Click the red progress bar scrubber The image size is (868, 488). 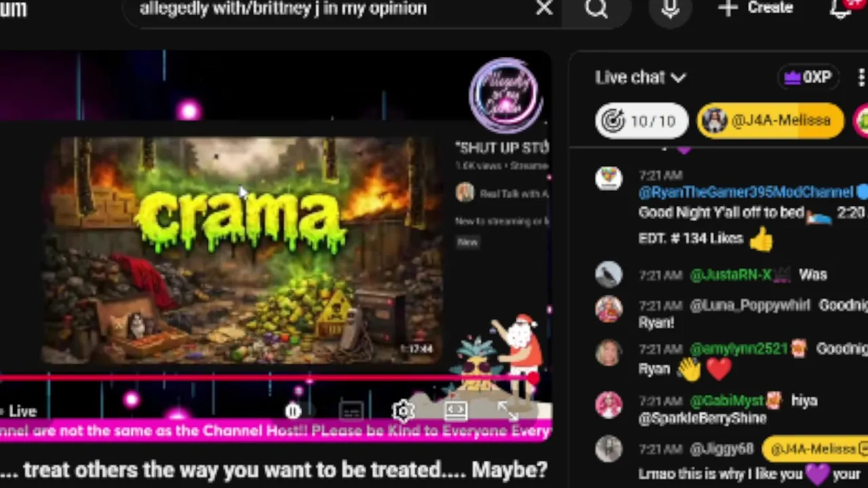pos(532,378)
